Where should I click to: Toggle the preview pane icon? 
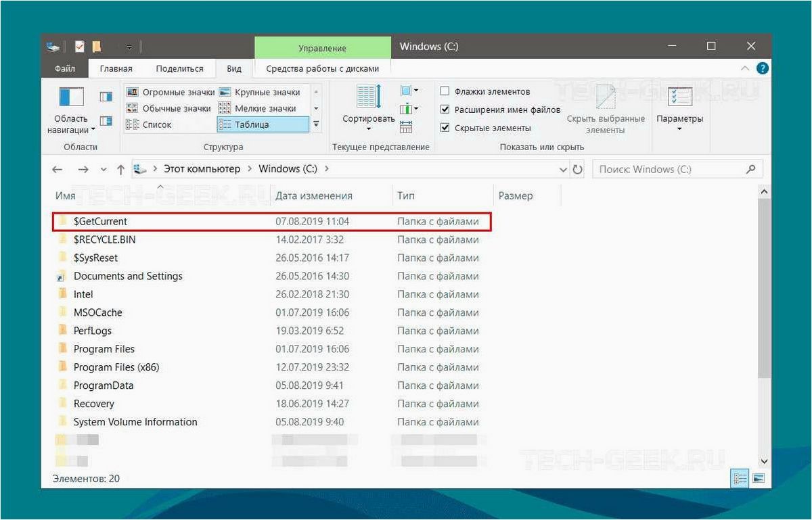coord(106,97)
